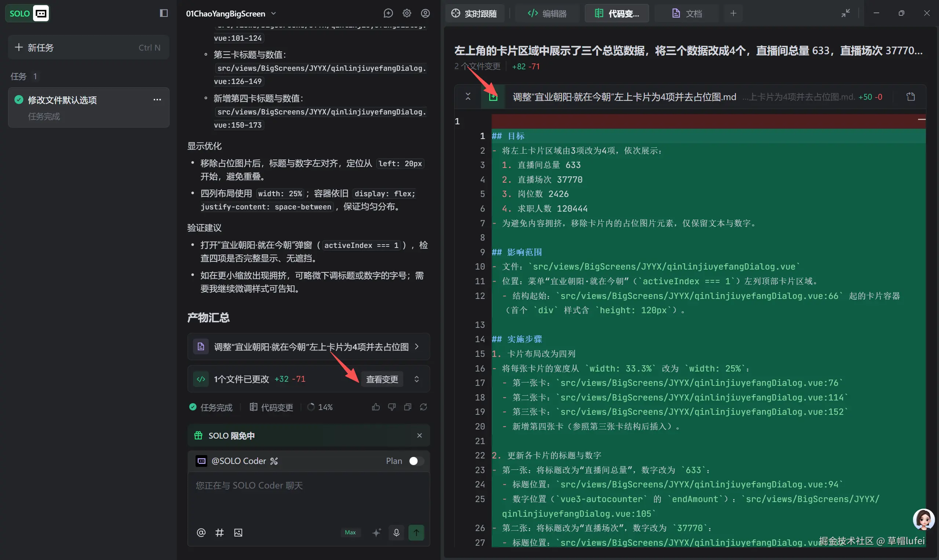Collapse the left task sidebar

(x=164, y=13)
